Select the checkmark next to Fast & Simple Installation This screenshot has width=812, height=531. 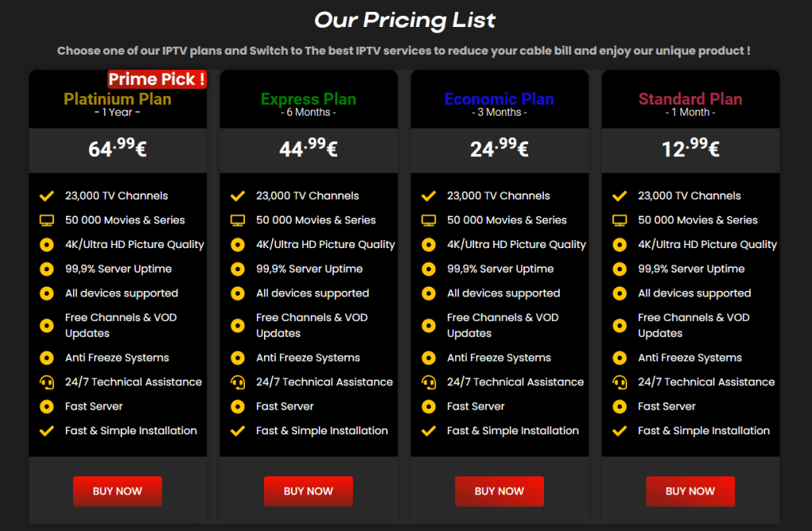click(46, 430)
